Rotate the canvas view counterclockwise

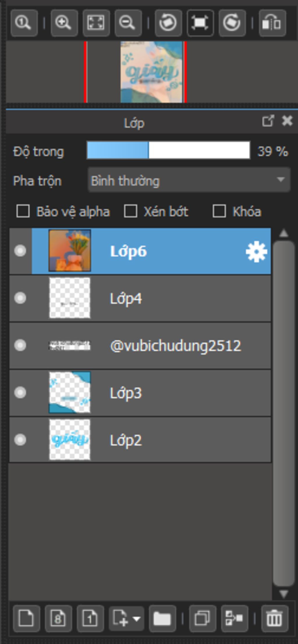[x=168, y=23]
